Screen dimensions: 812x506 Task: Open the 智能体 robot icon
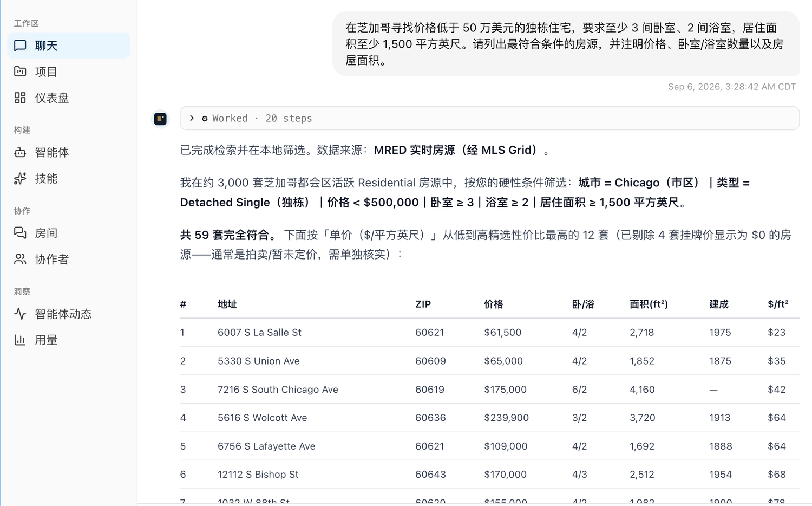pyautogui.click(x=20, y=152)
